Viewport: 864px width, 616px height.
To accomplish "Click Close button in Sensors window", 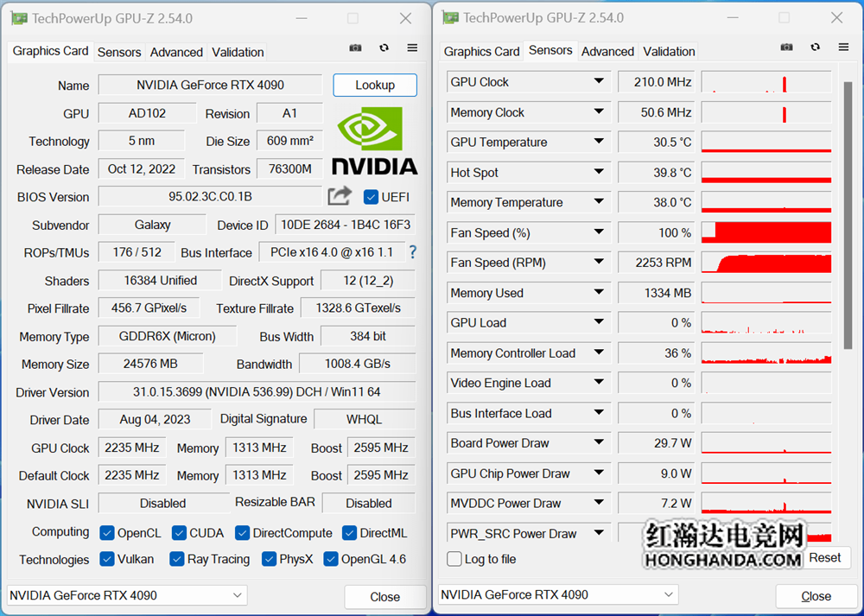I will pos(816,596).
